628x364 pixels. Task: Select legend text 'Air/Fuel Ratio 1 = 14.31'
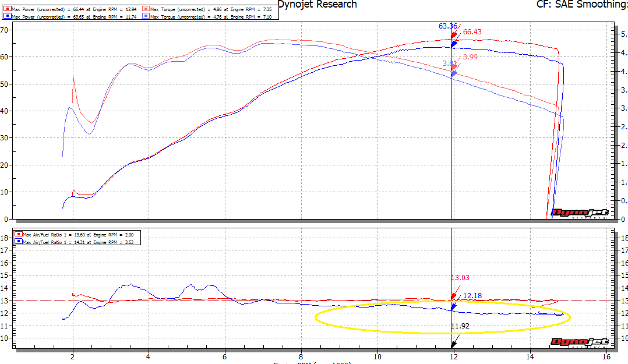click(78, 242)
